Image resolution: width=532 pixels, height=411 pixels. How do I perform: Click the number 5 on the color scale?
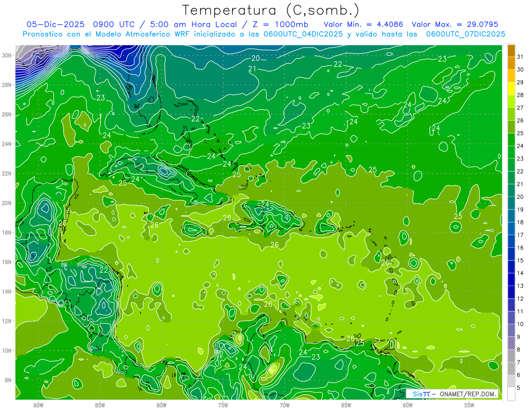[519, 388]
